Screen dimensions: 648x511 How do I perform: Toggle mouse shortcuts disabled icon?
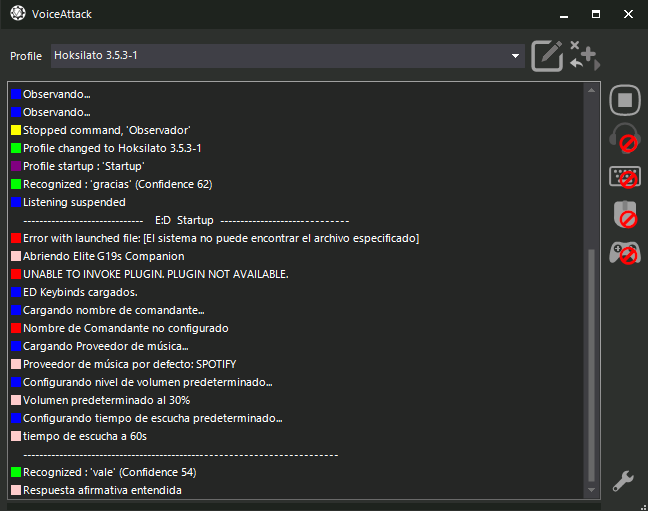pos(625,214)
